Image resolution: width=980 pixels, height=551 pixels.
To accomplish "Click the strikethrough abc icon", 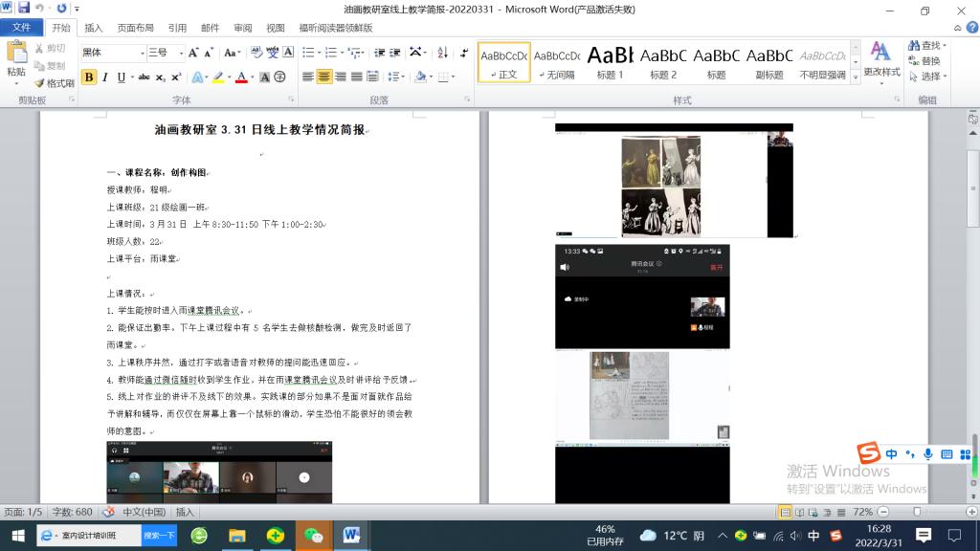I will click(x=144, y=77).
